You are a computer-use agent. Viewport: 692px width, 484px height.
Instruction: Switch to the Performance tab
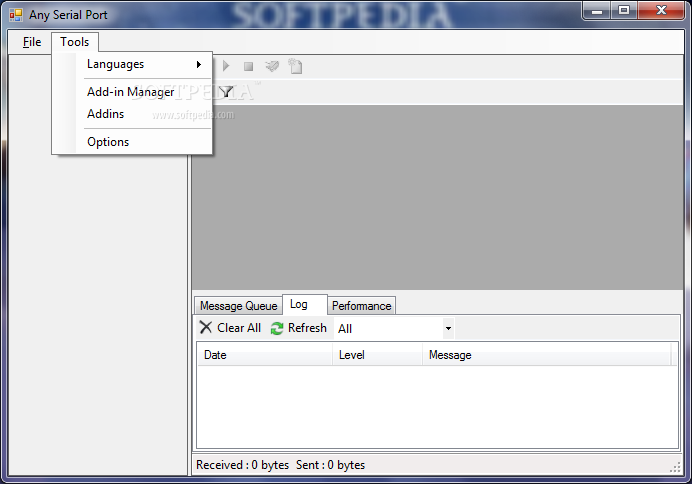[x=361, y=306]
